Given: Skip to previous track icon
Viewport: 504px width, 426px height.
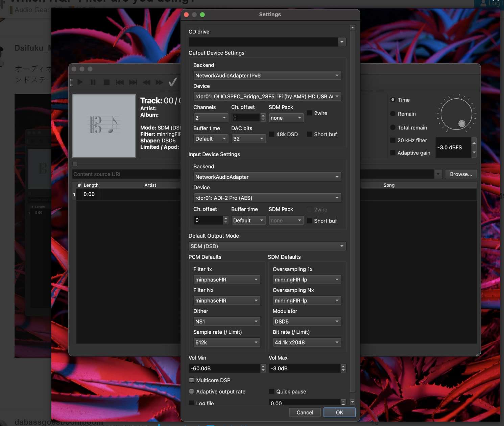Looking at the screenshot, I should click(120, 82).
